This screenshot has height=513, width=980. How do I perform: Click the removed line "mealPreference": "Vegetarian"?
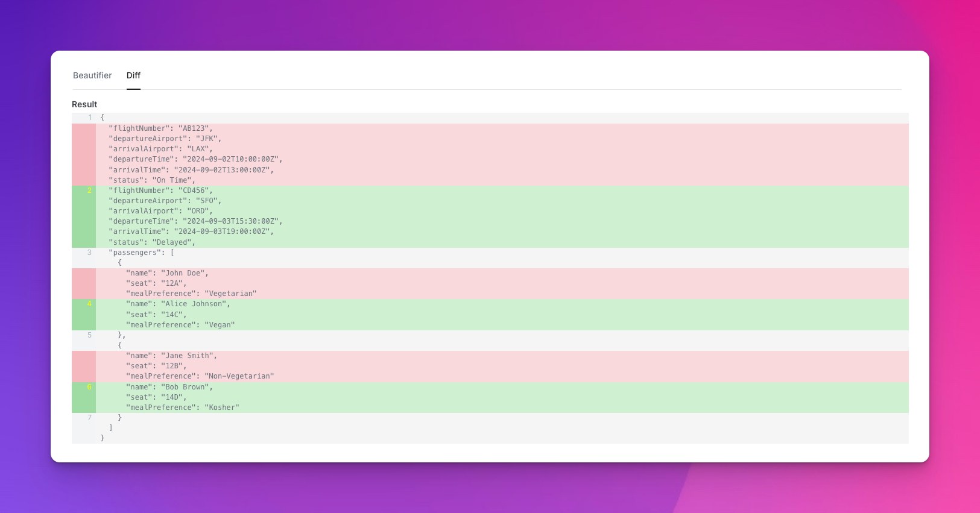(x=191, y=294)
